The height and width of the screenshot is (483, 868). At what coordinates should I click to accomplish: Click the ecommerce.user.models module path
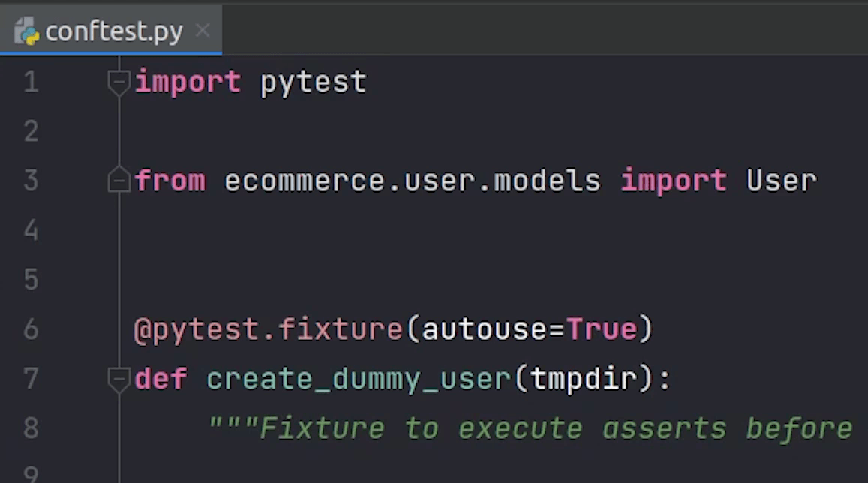coord(412,181)
